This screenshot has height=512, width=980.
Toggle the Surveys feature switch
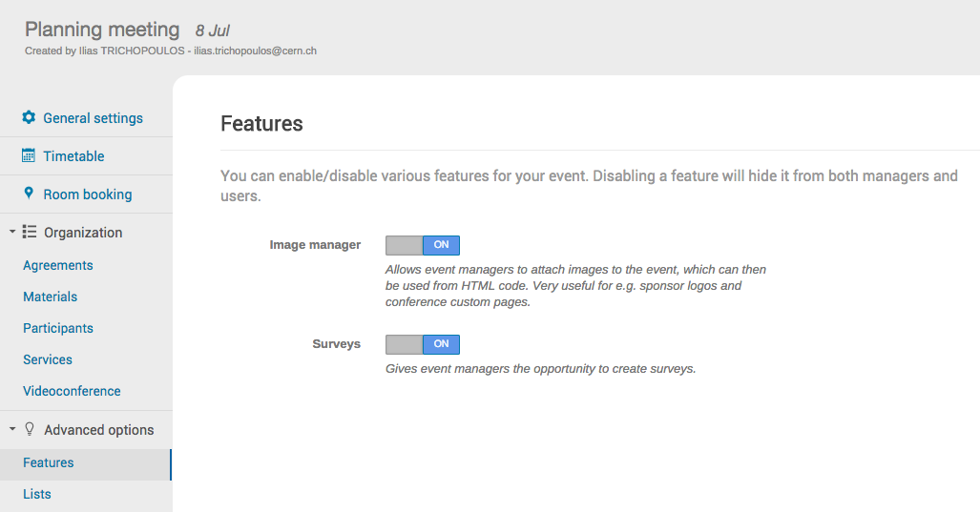point(423,344)
